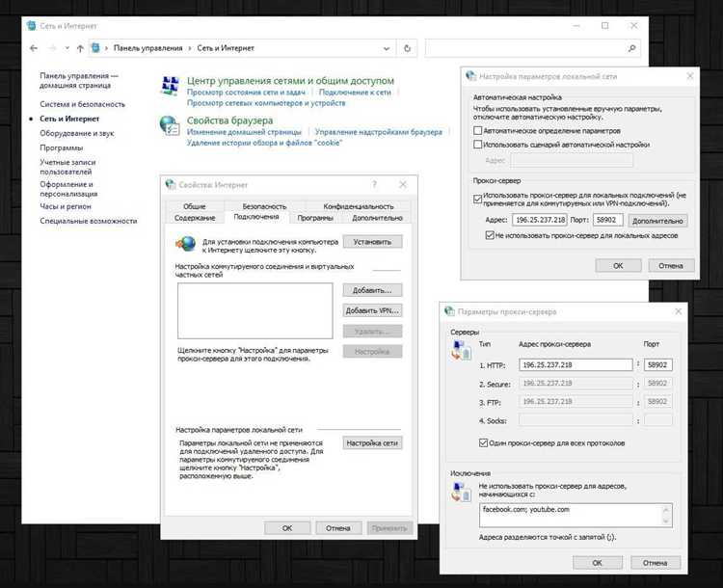Click the Установить button

pos(372,242)
